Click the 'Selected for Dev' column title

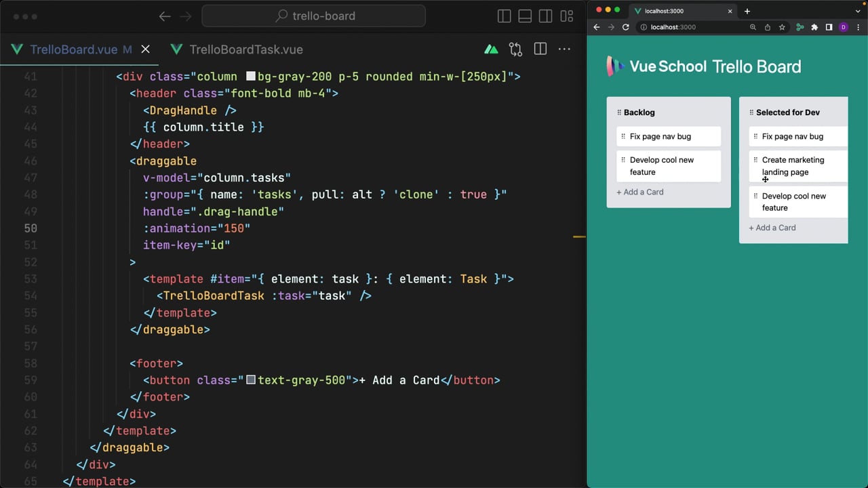(788, 113)
